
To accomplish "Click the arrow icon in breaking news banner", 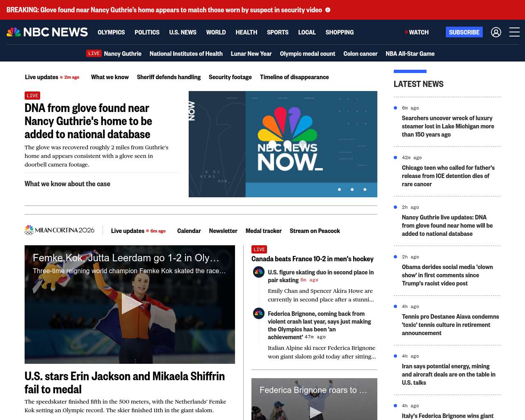I will tap(328, 10).
